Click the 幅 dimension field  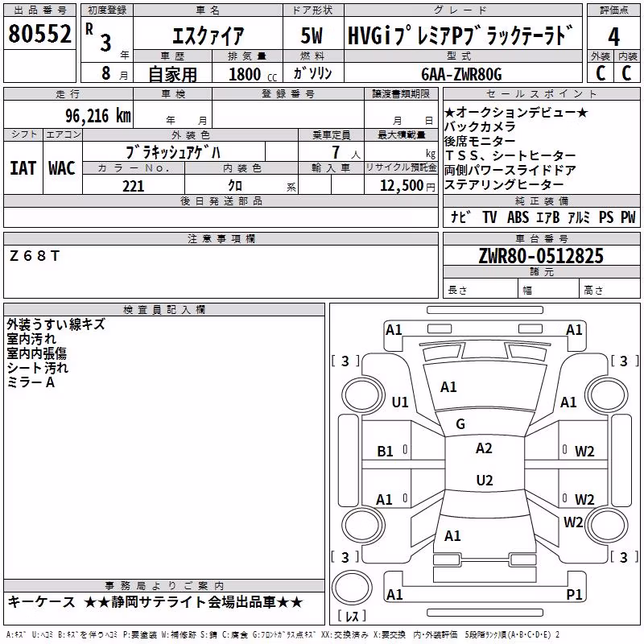(549, 290)
